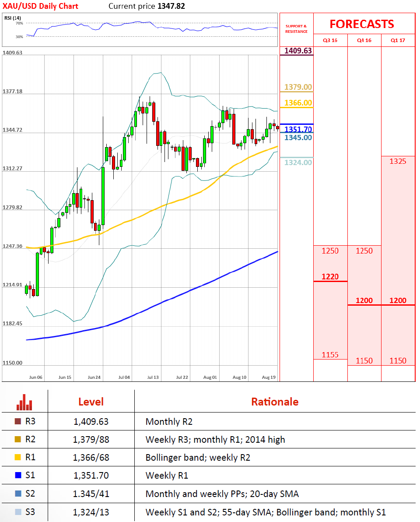Image resolution: width=420 pixels, height=522 pixels.
Task: Click the 1344.72 price axis label
Action: pos(12,130)
